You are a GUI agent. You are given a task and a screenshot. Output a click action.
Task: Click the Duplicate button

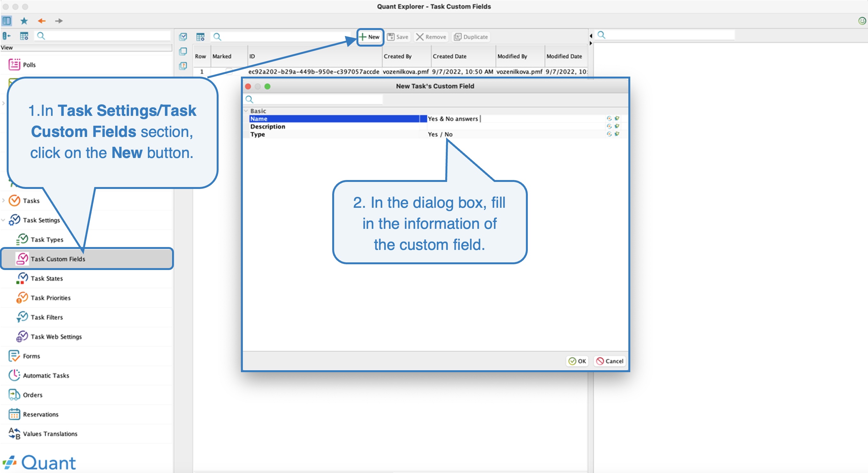point(471,37)
